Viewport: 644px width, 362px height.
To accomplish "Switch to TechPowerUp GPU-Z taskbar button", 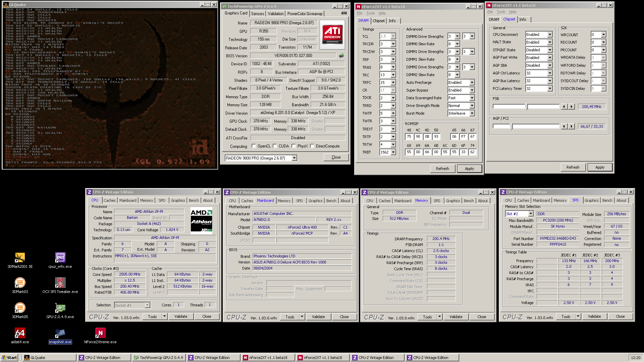I will pos(159,358).
